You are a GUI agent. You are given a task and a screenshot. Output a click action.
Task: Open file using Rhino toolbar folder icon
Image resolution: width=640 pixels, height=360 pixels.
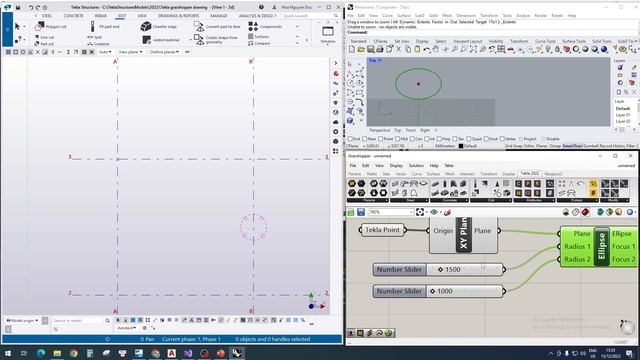click(x=361, y=49)
